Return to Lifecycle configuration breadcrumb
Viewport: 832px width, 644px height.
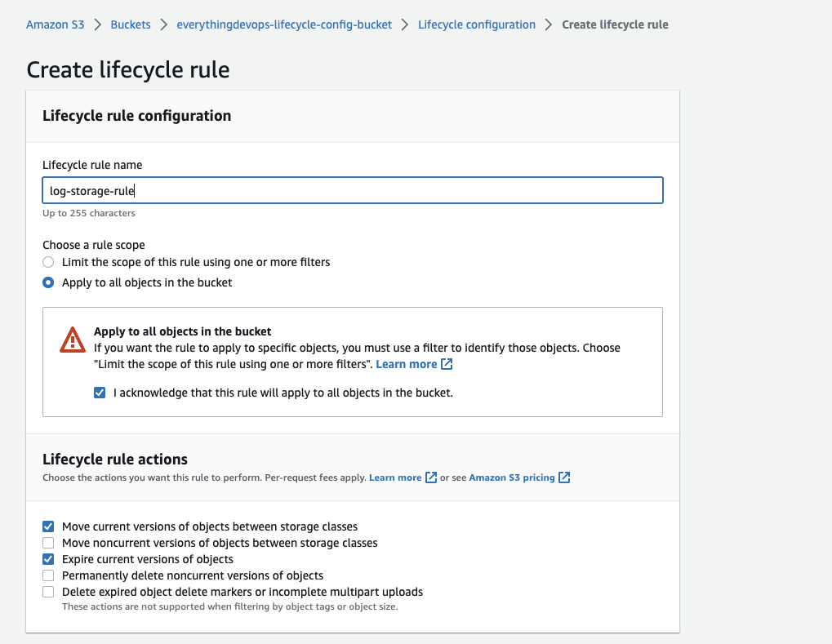coord(477,24)
